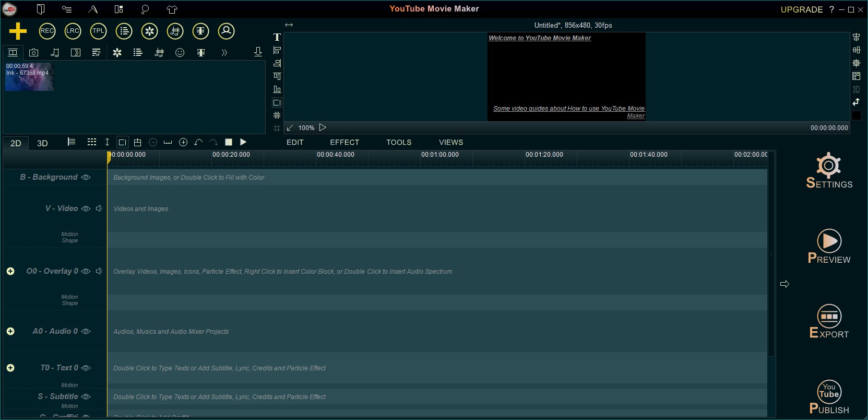Switch to the video clips media tab
The width and height of the screenshot is (868, 420).
coord(13,52)
